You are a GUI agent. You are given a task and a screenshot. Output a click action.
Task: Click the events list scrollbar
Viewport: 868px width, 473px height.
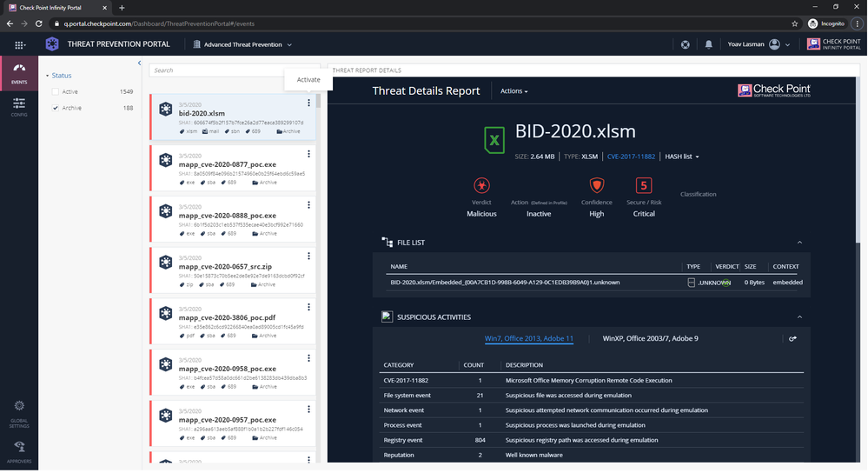tap(318, 102)
